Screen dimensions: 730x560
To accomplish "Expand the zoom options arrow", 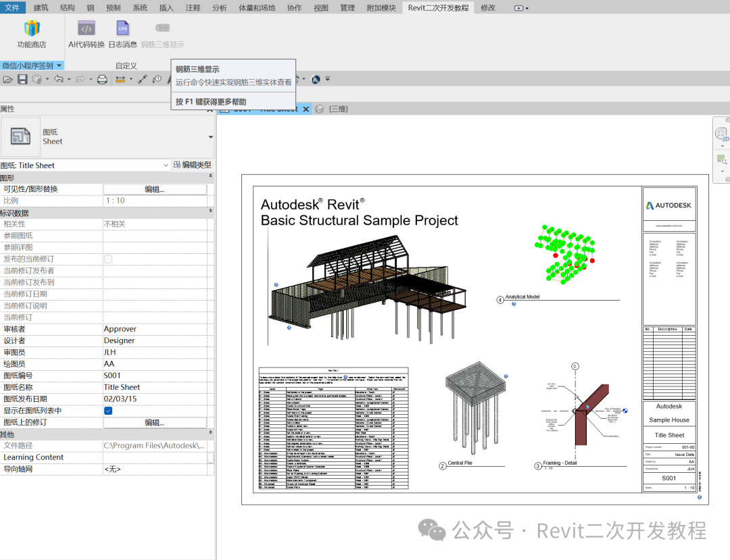I will pos(722,171).
